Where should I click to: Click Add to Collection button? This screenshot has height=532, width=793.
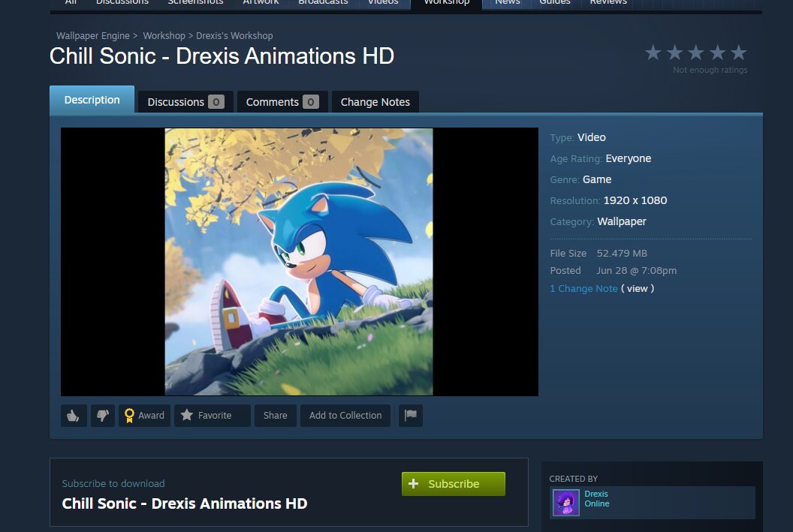point(345,415)
